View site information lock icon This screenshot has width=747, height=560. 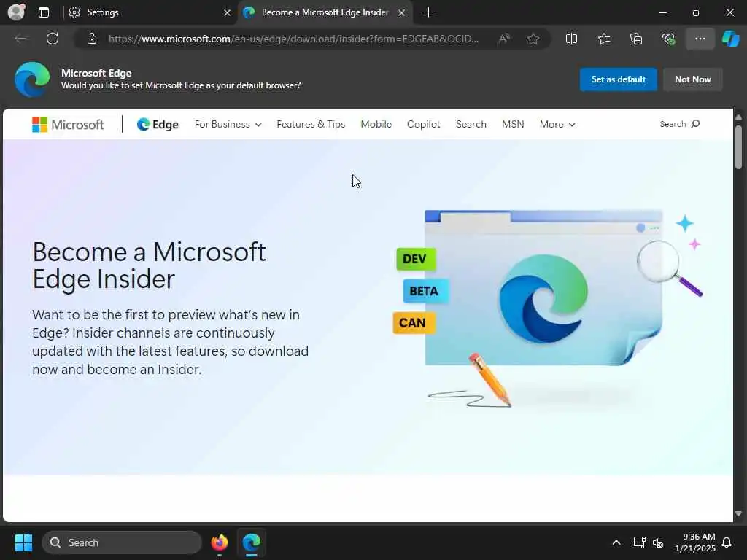[92, 39]
